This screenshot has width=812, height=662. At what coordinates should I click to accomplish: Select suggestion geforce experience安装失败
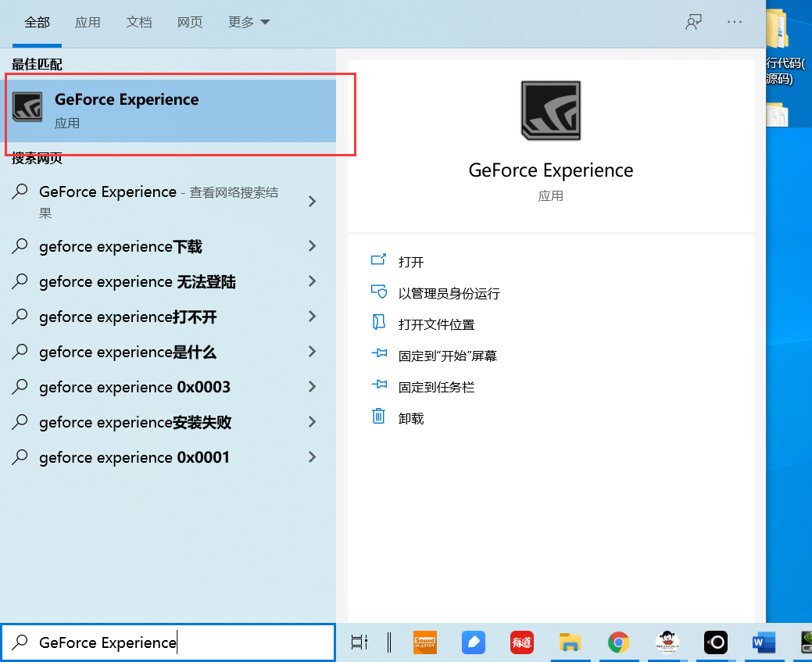(135, 422)
